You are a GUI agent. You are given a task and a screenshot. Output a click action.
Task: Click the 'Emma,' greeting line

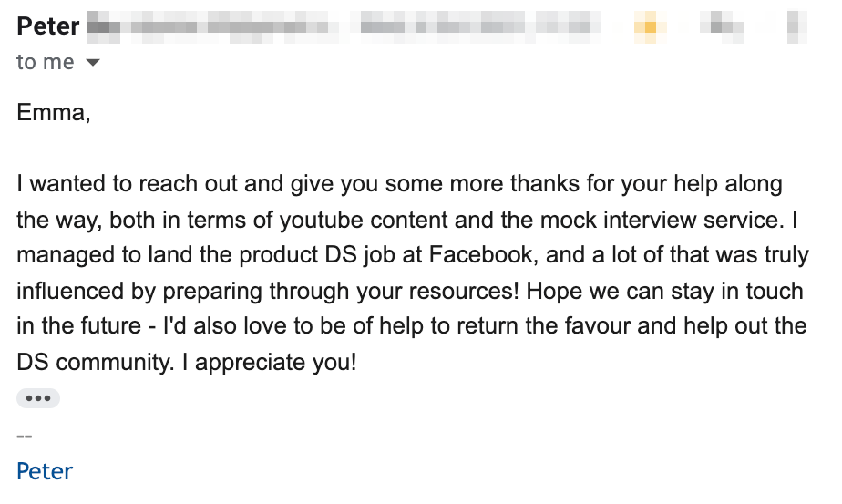[x=54, y=112]
